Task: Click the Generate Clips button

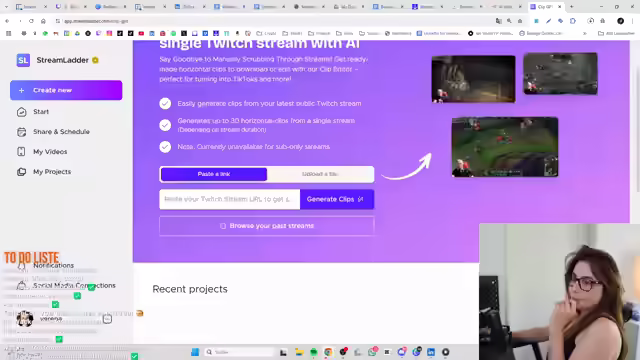Action: pyautogui.click(x=337, y=199)
